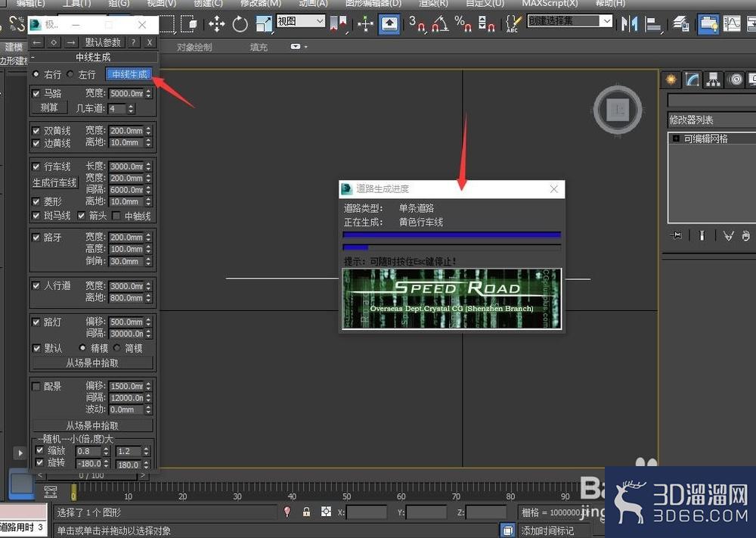
Task: Open the MAXScript(X) menu
Action: pos(550,3)
